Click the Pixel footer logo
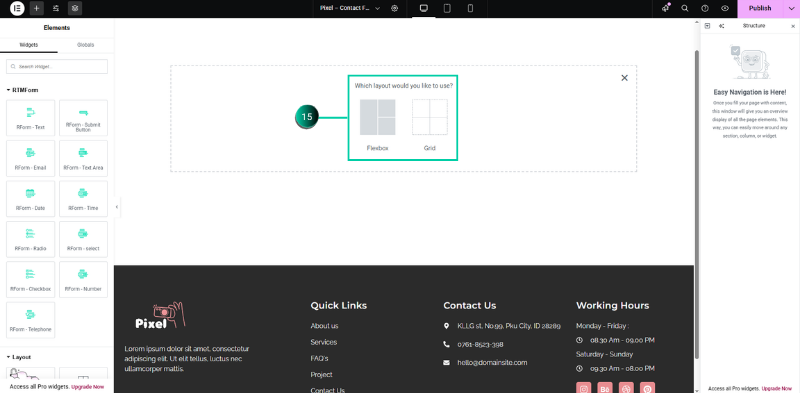This screenshot has width=800, height=393. (160, 316)
